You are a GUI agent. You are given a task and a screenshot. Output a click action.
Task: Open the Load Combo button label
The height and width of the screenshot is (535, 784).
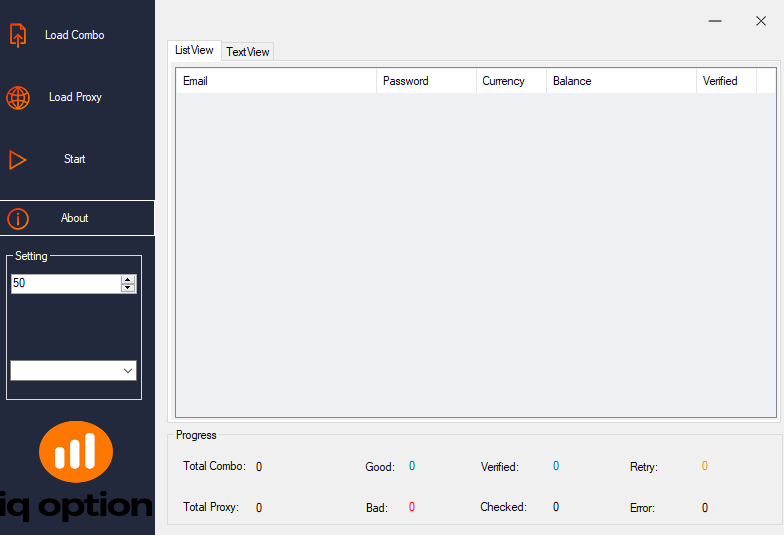coord(74,35)
